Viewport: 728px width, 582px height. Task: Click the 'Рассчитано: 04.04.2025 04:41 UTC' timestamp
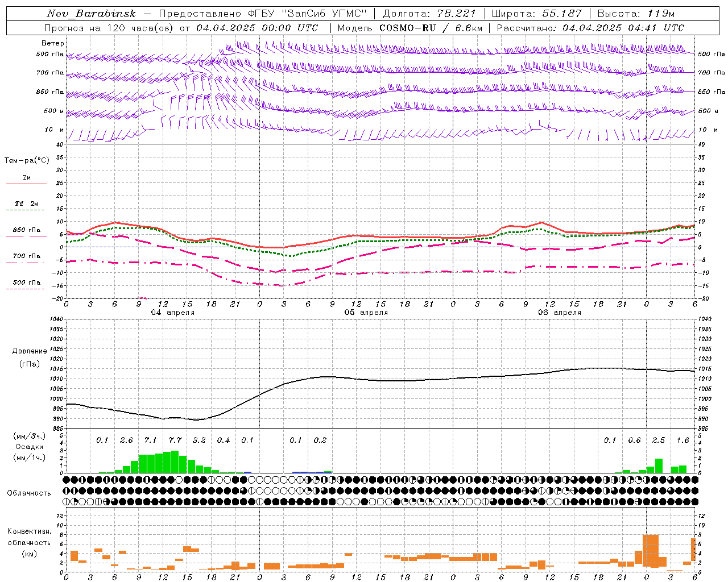pyautogui.click(x=590, y=28)
